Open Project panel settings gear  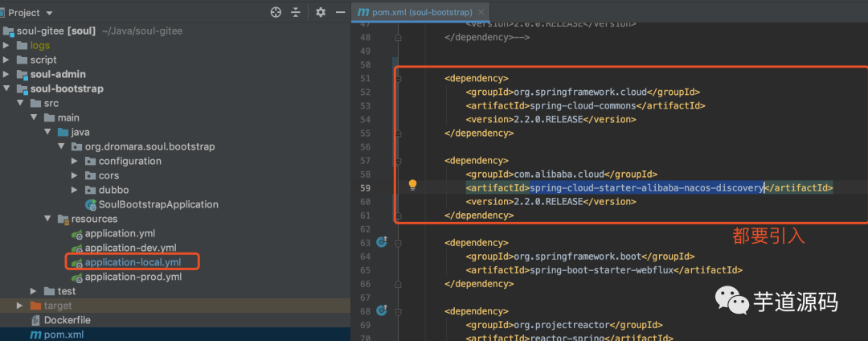tap(321, 12)
